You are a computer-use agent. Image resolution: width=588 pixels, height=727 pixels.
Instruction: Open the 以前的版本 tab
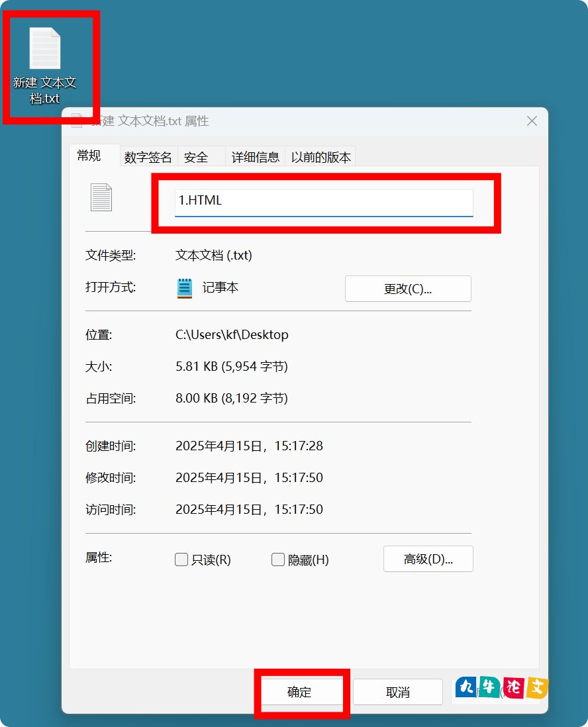pyautogui.click(x=320, y=157)
